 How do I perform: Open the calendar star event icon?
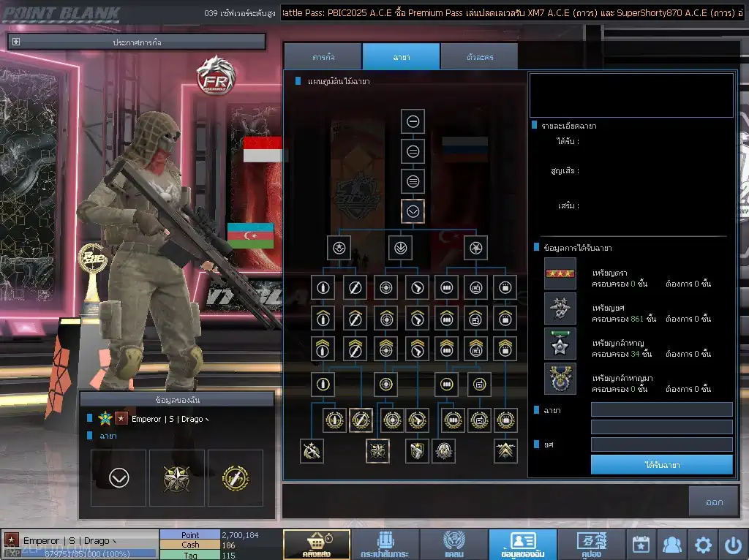point(641,544)
